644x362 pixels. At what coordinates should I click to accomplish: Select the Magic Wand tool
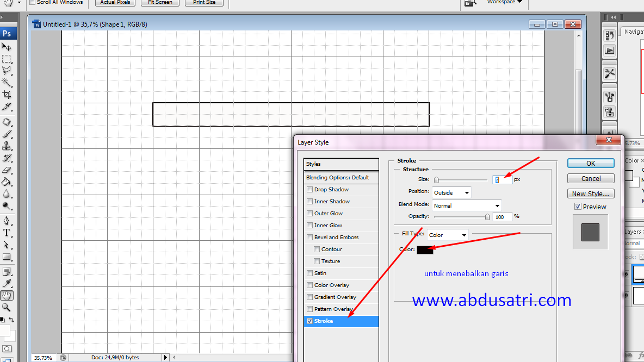(x=7, y=83)
